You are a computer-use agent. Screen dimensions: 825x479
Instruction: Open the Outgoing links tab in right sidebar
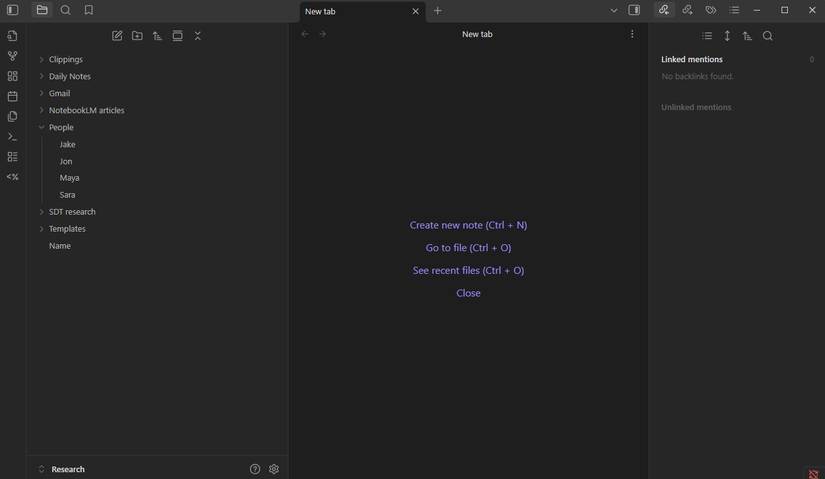[687, 10]
